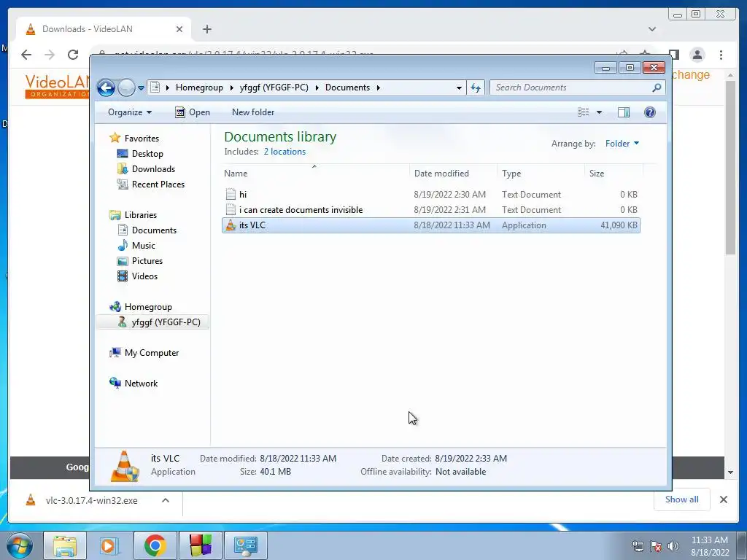Reload the Chrome page
Screen dimensions: 747x560
tap(73, 55)
